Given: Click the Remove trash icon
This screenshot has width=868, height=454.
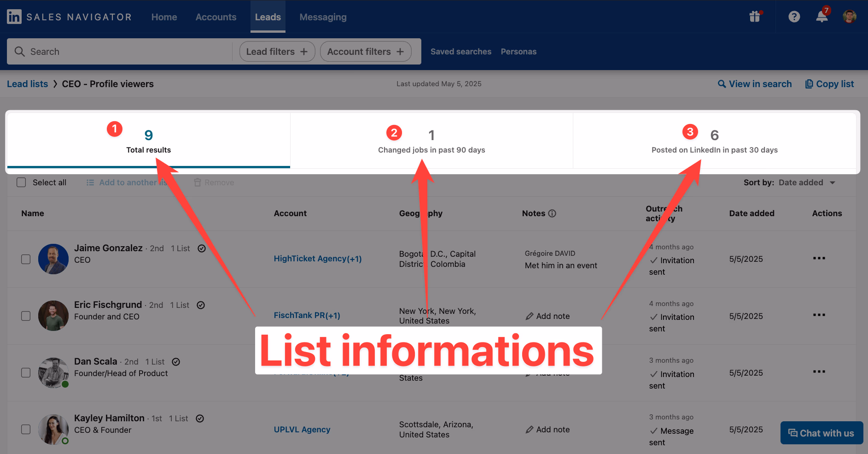Looking at the screenshot, I should point(198,183).
